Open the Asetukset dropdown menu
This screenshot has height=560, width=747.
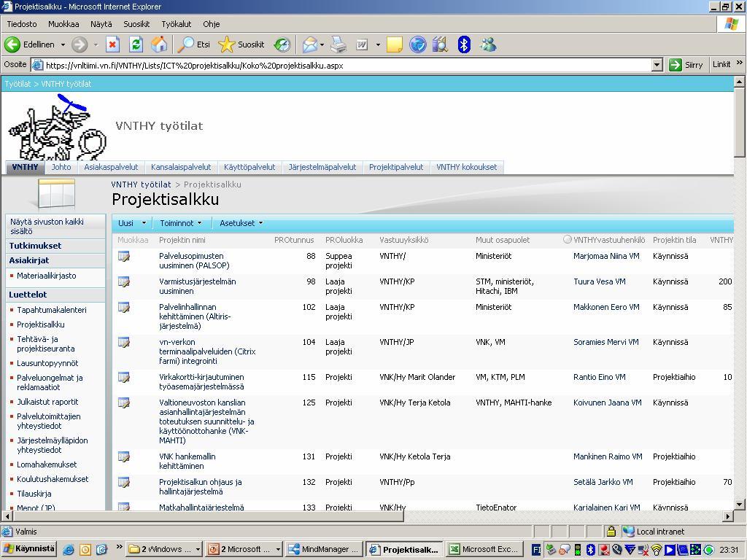241,223
